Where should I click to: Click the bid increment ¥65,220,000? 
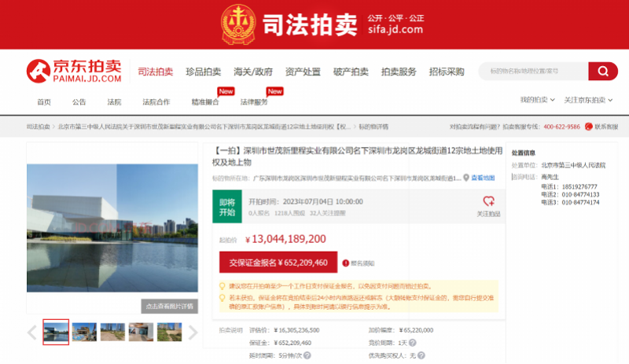(416, 330)
